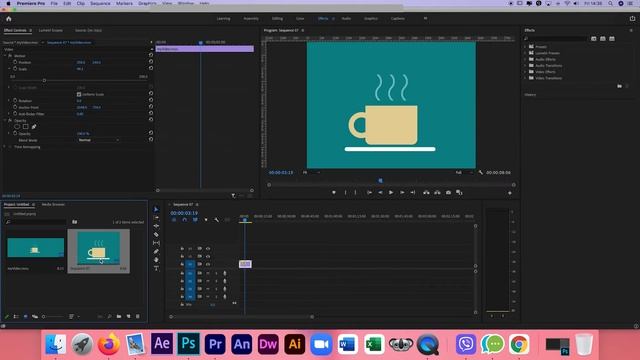This screenshot has width=640, height=360.
Task: Toggle animation stopwatch for Position
Action: pos(15,62)
